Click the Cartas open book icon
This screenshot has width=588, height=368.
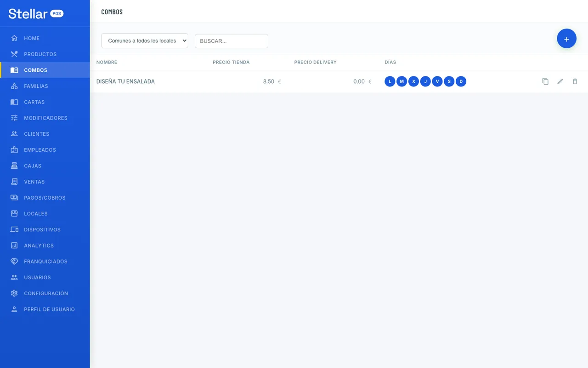[x=14, y=102]
